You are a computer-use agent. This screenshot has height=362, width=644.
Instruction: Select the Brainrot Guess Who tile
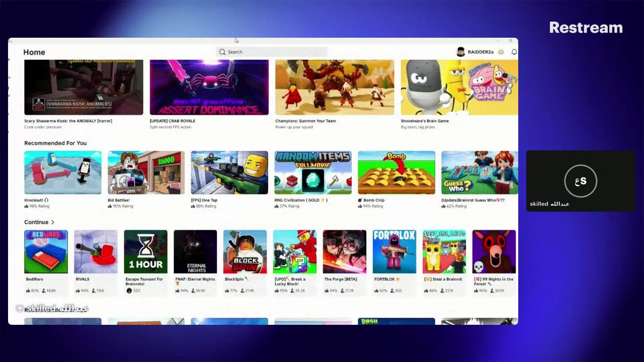click(479, 172)
